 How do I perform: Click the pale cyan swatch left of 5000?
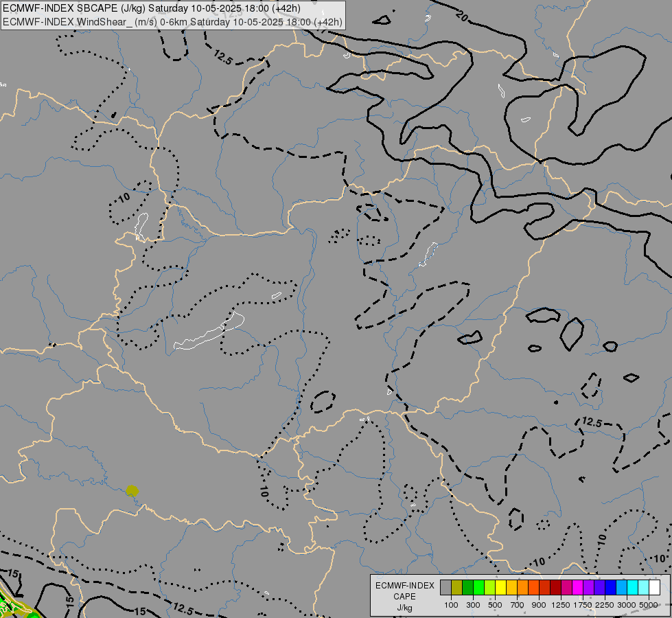644,588
